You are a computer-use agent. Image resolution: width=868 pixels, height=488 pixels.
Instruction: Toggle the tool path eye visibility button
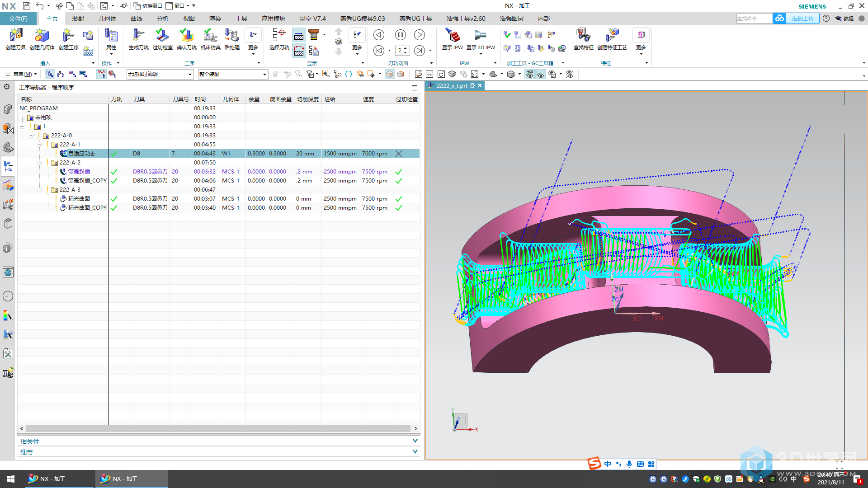click(540, 74)
